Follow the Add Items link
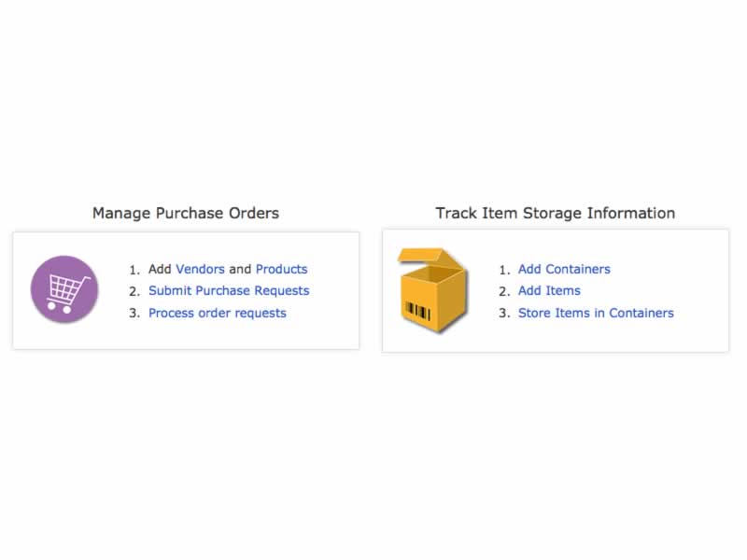Viewport: 747px width, 560px height. tap(549, 290)
